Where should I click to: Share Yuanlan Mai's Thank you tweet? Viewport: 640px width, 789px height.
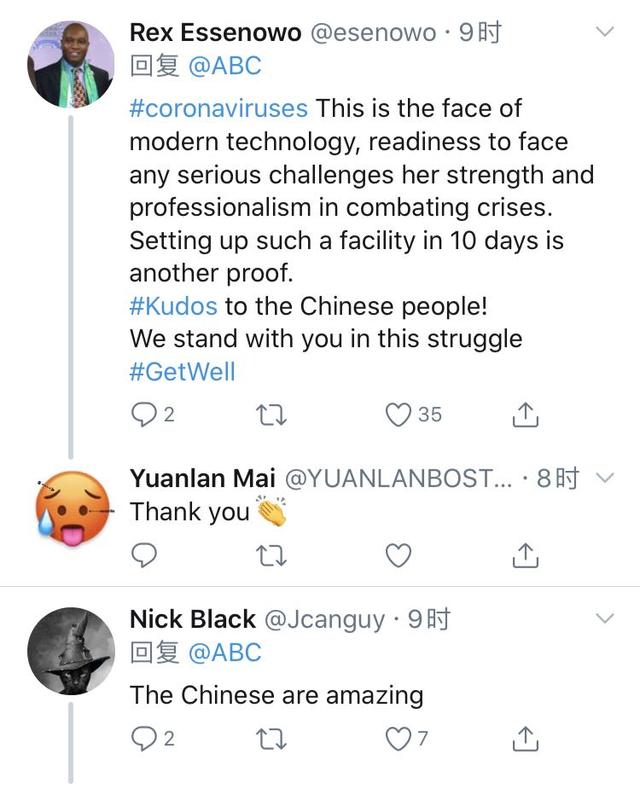[526, 555]
